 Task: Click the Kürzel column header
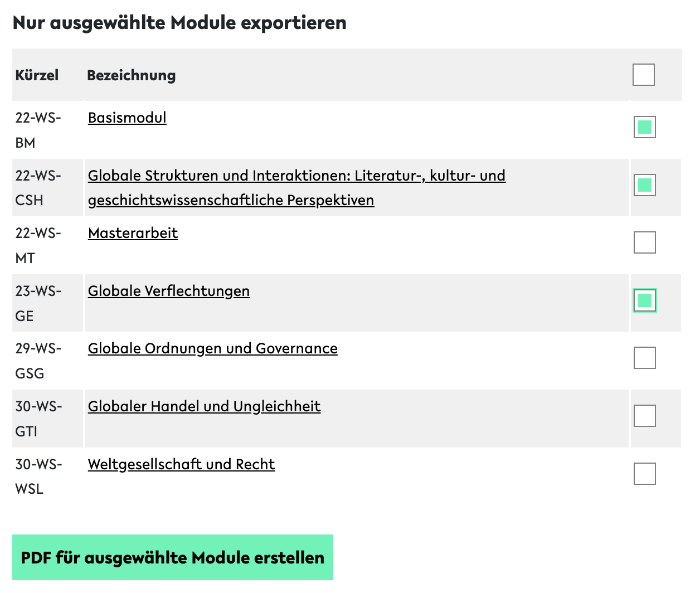pos(37,75)
